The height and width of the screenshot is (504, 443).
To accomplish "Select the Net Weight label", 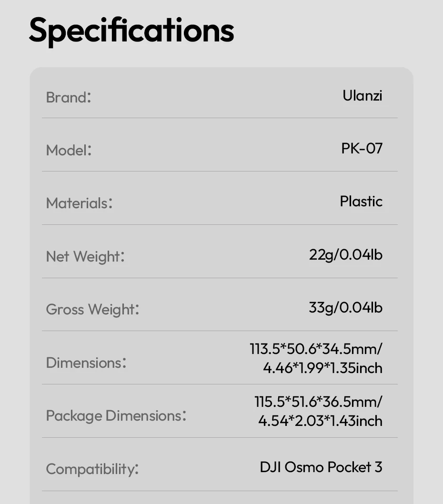I will [85, 256].
